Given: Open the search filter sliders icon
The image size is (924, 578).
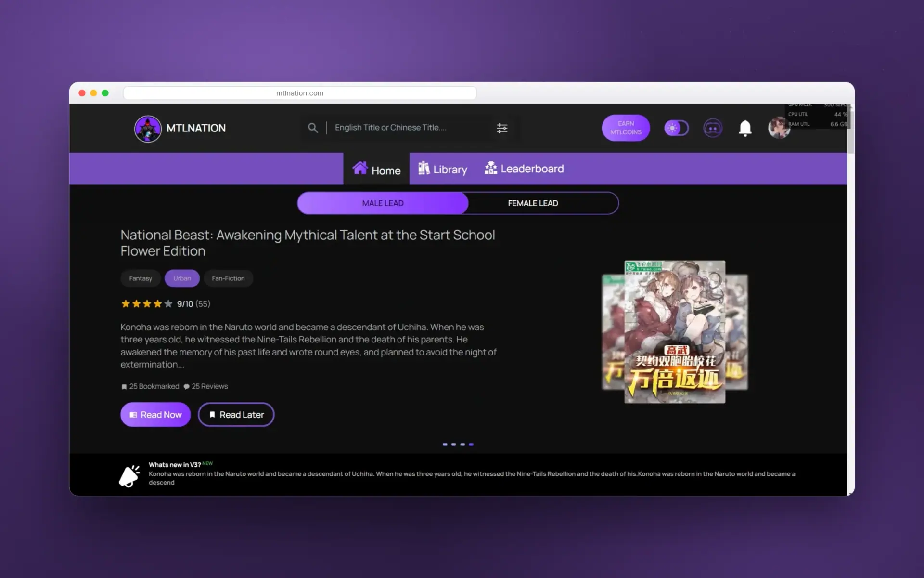Looking at the screenshot, I should 502,128.
